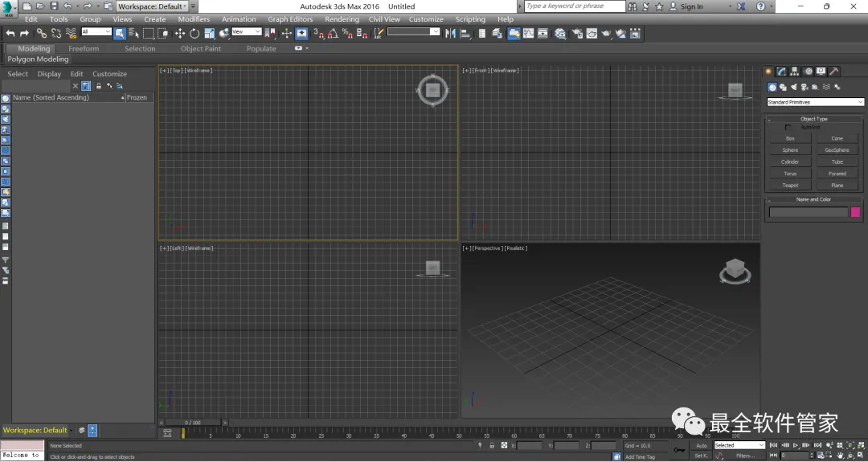Open the Rendering menu
The height and width of the screenshot is (462, 868).
342,19
